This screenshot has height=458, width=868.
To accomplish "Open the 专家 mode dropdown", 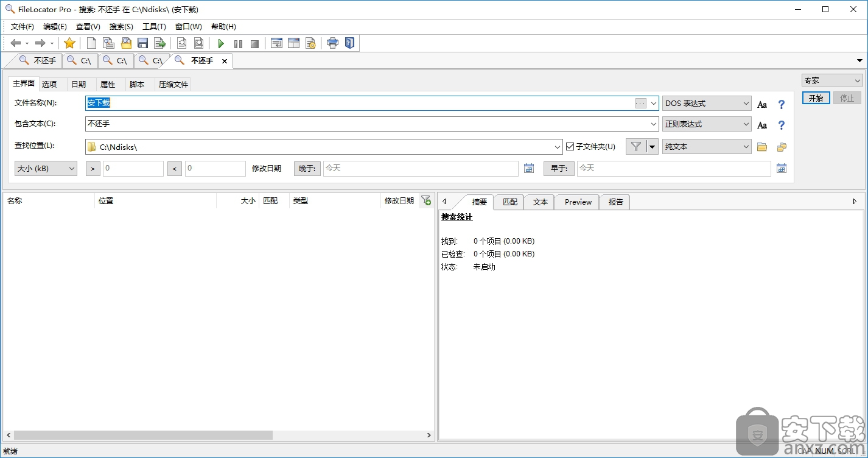I will (x=832, y=80).
